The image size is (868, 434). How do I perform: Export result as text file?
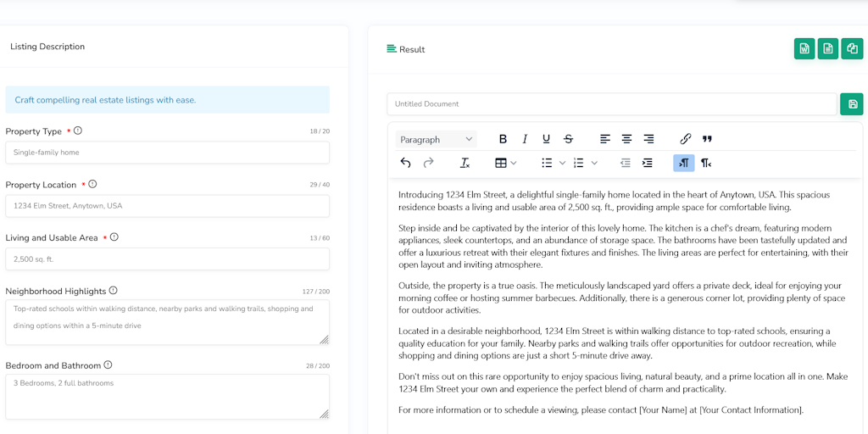(827, 48)
